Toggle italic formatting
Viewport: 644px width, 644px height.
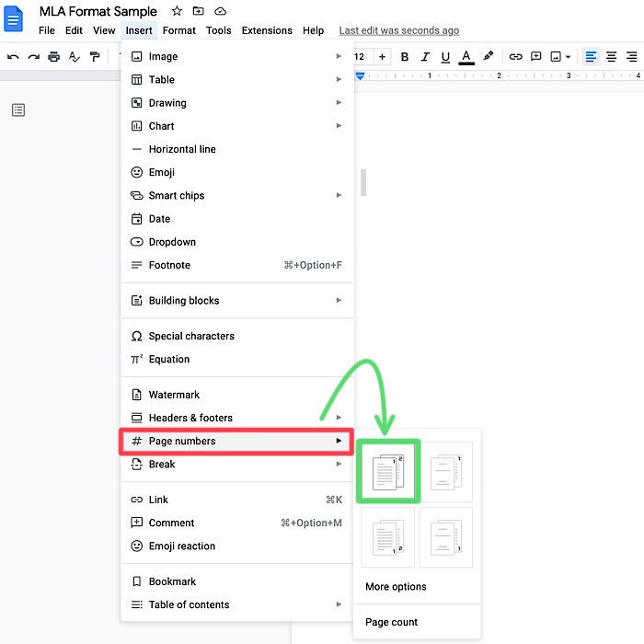[425, 57]
